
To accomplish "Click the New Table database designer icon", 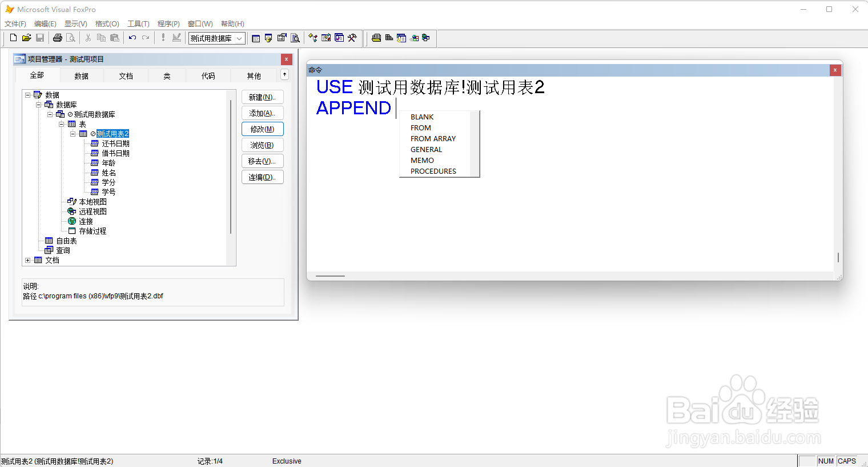I will [376, 38].
